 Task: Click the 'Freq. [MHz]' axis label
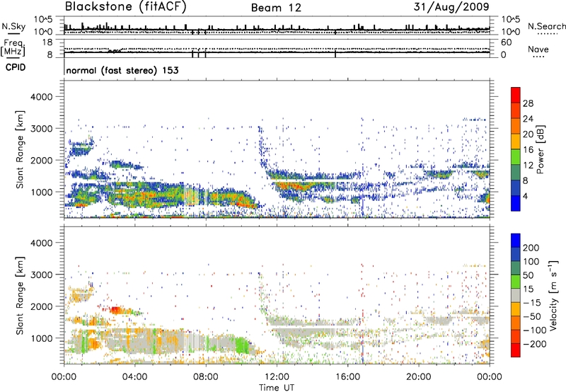13,48
